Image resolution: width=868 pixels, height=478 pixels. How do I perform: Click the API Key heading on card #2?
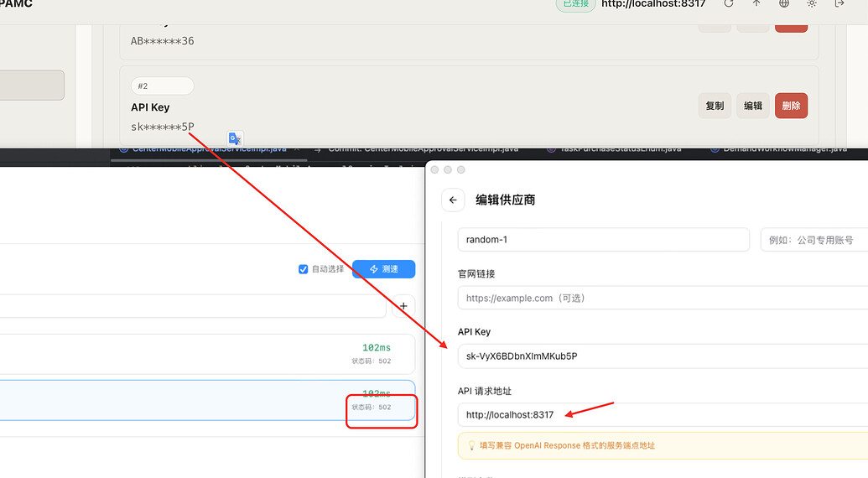pos(150,107)
